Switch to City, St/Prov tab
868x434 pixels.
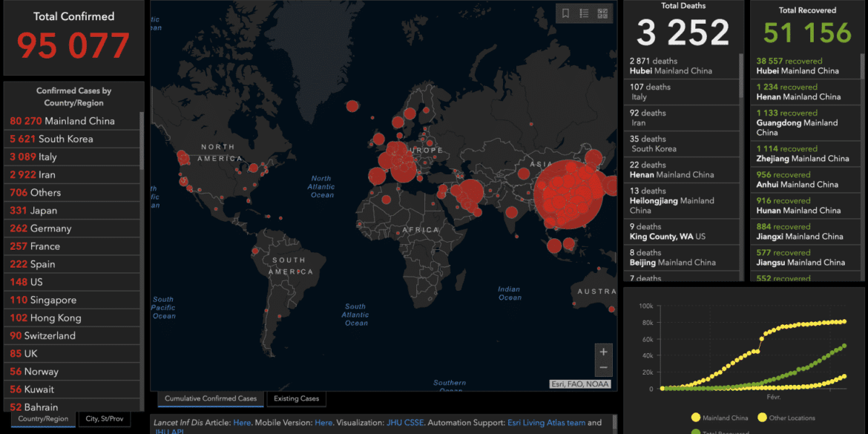point(104,419)
